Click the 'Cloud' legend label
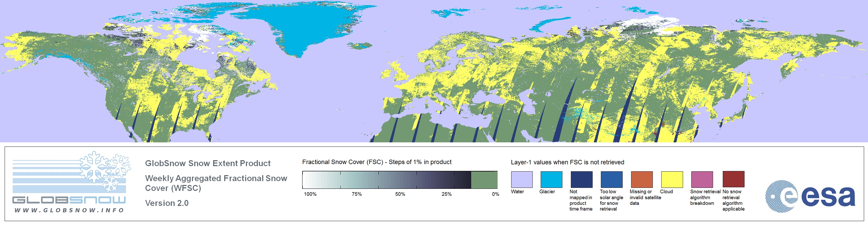 coord(666,192)
